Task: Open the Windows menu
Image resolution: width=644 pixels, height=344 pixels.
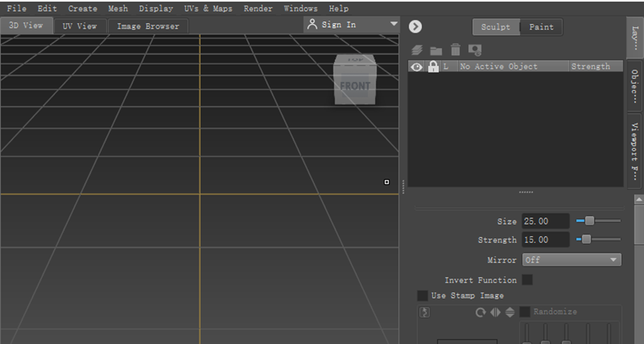Action: coord(301,8)
